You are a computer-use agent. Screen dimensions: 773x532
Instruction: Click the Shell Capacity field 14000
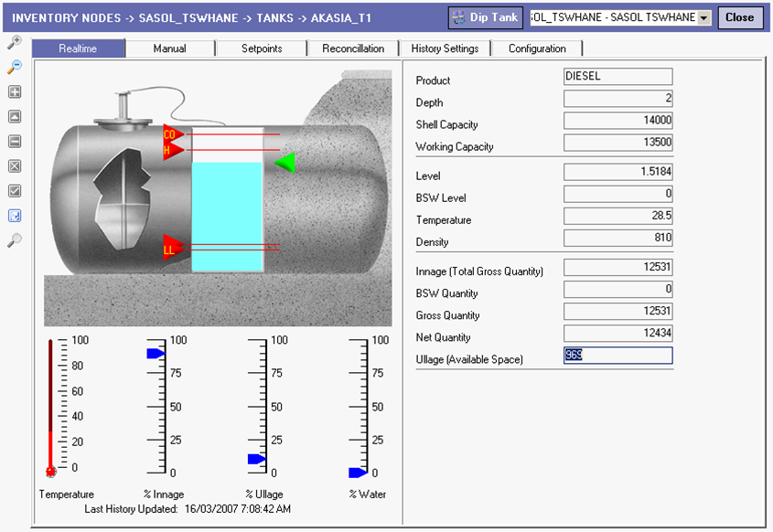coord(618,120)
